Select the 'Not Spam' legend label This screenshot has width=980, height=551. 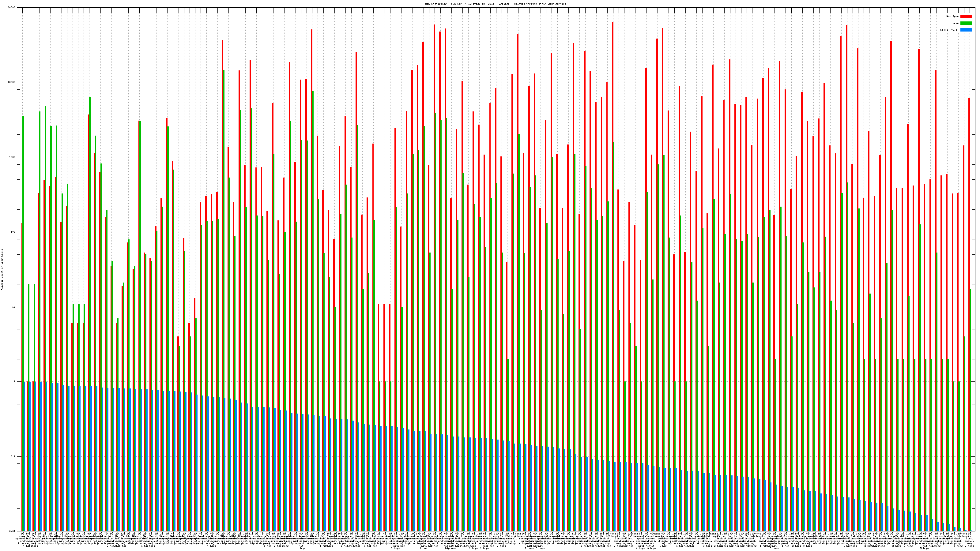click(x=953, y=16)
